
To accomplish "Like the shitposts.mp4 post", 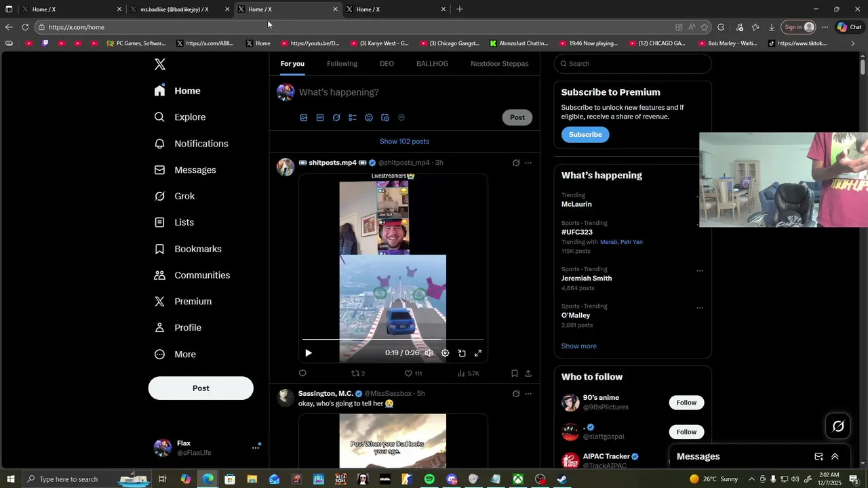I will tap(413, 373).
